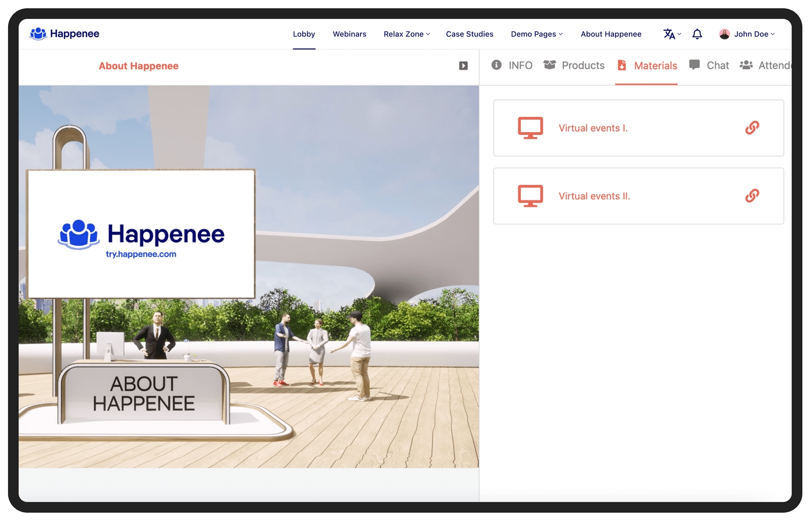812x522 pixels.
Task: Click the About Happenee booth title
Action: click(139, 66)
